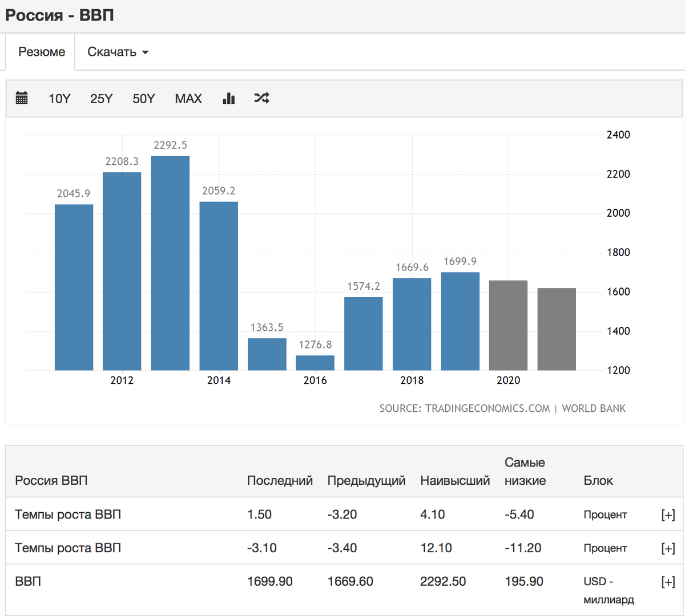Open the first Темпы роста ВВП link
The width and height of the screenshot is (685, 616).
point(68,514)
